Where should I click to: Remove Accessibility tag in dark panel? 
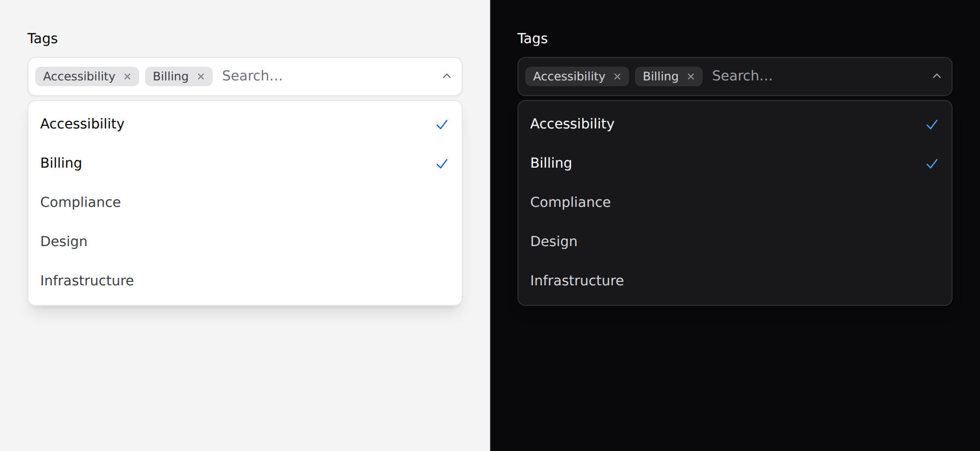(617, 76)
